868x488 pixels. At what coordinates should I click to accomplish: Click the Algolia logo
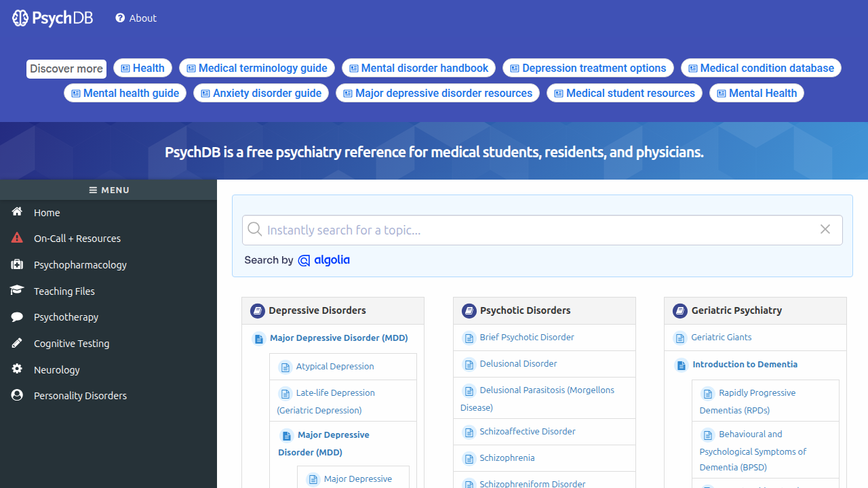point(324,260)
